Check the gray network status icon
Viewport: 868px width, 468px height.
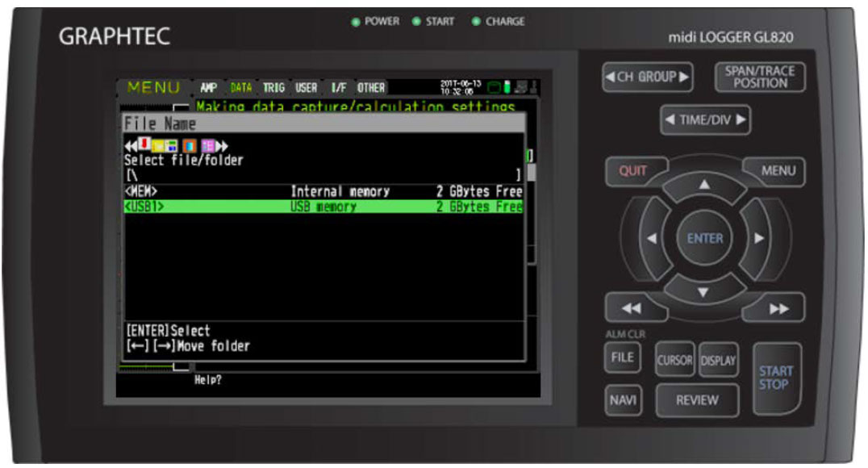tap(520, 87)
